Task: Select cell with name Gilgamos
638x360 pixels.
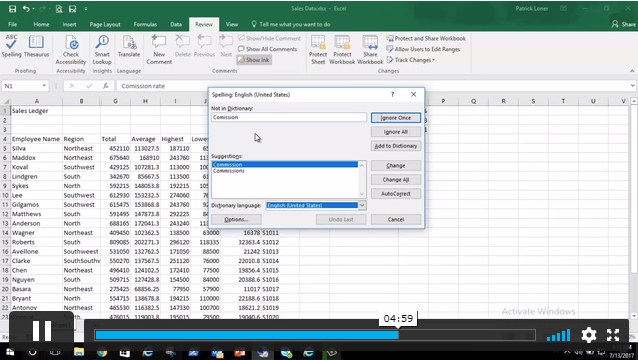Action: (x=36, y=205)
